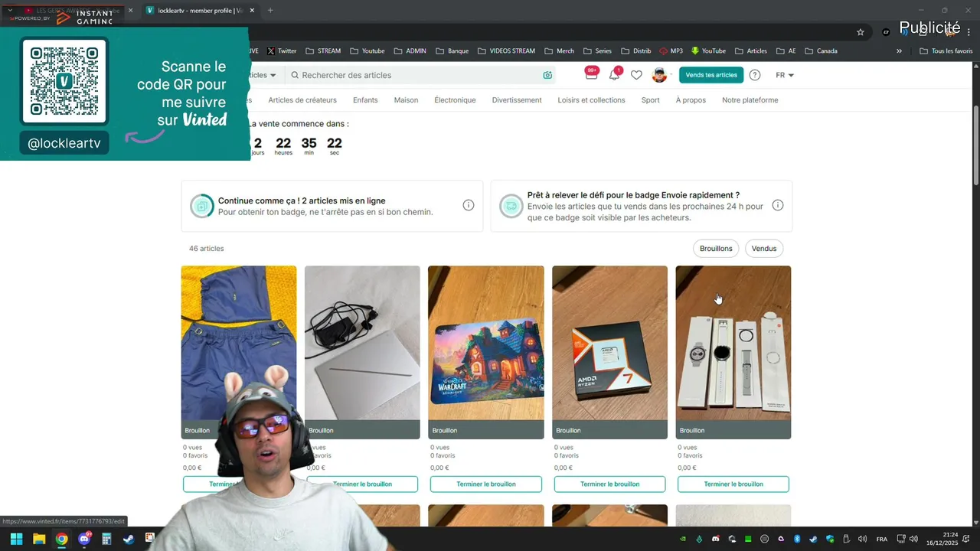Click the search by image camera icon
Screen dimensions: 980x551
click(547, 75)
